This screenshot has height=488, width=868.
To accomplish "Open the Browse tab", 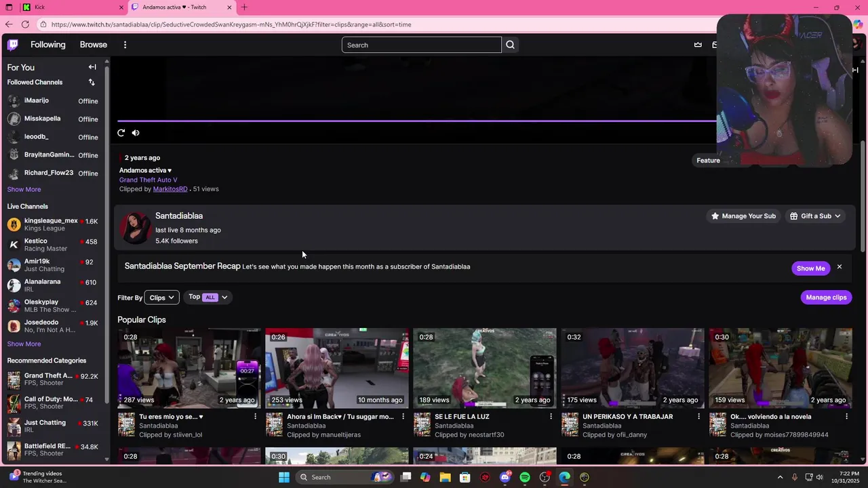I will 94,45.
